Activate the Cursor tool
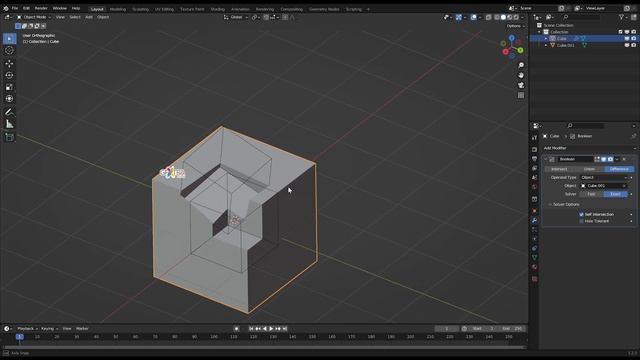640x360 pixels. pos(9,50)
